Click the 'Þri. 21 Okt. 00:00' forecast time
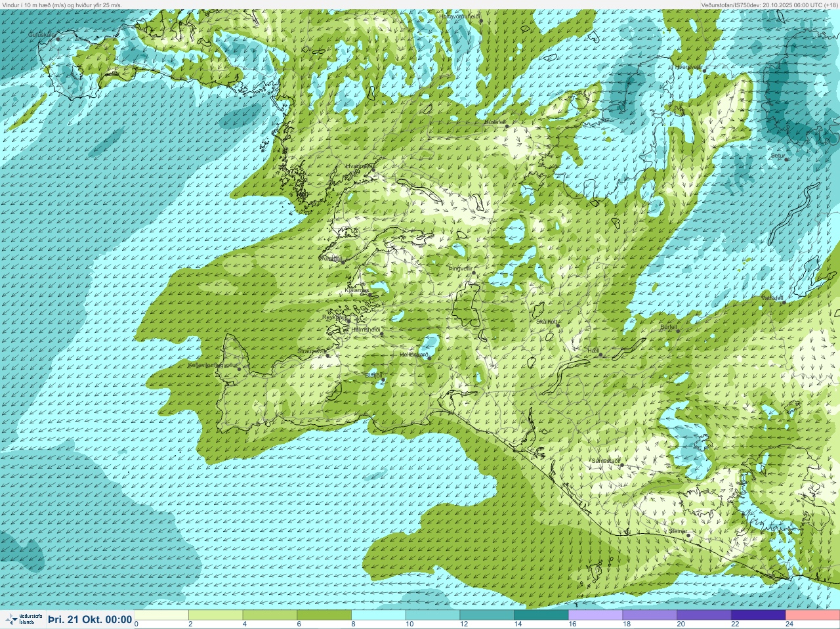The width and height of the screenshot is (840, 629). [90, 619]
